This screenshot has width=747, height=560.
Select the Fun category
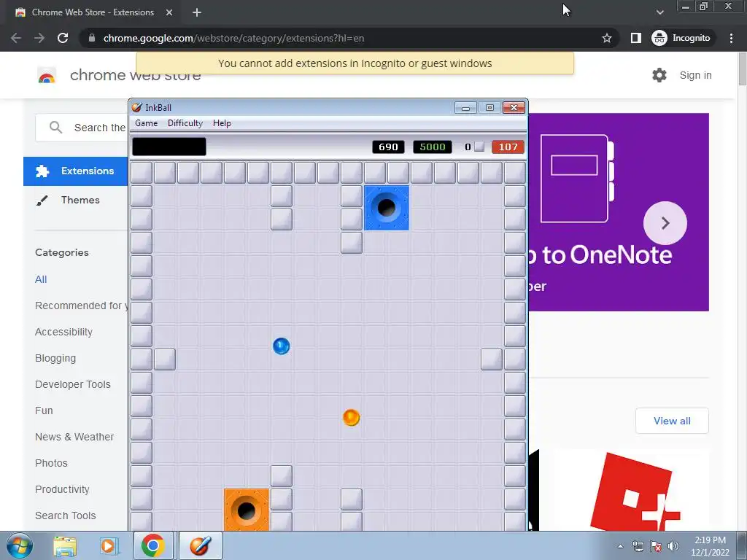coord(44,411)
